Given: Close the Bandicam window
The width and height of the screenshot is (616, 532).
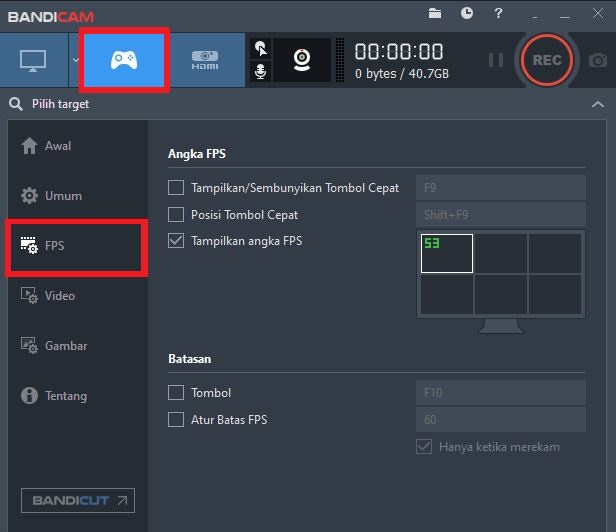Looking at the screenshot, I should pos(598,14).
